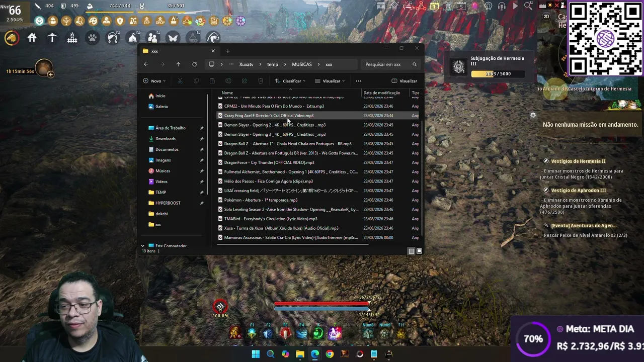Expand the breadcrumb ellipsis in address bar
The height and width of the screenshot is (362, 644).
pos(231,64)
